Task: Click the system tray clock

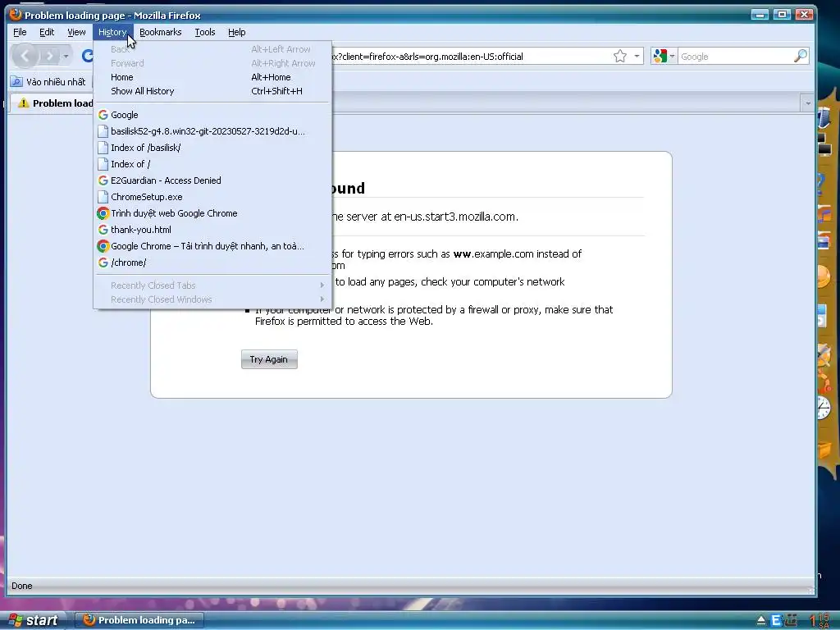Action: 819,621
